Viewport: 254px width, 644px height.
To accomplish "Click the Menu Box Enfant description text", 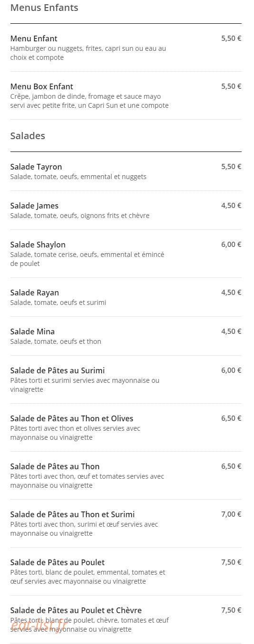I will click(89, 101).
